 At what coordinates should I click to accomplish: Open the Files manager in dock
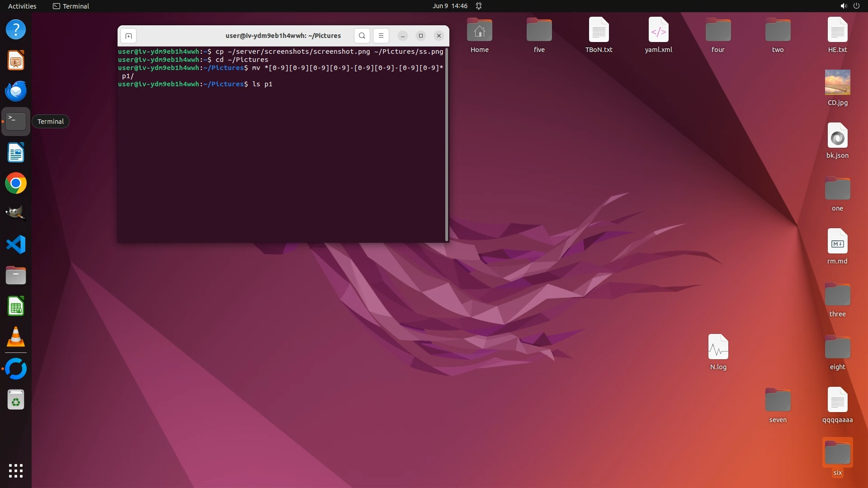[16, 275]
